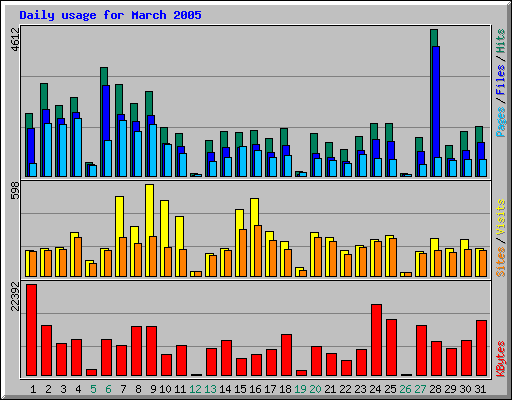Click the tallest red KBytes bar for day 1
The height and width of the screenshot is (400, 512).
tap(31, 330)
